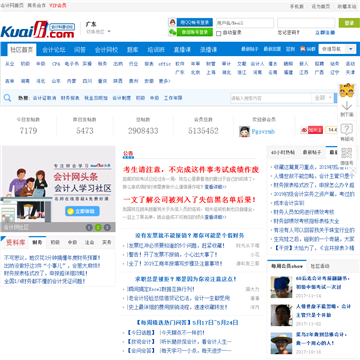
Task: Expand the 切换地区 region switcher arrow
Action: tap(109, 32)
